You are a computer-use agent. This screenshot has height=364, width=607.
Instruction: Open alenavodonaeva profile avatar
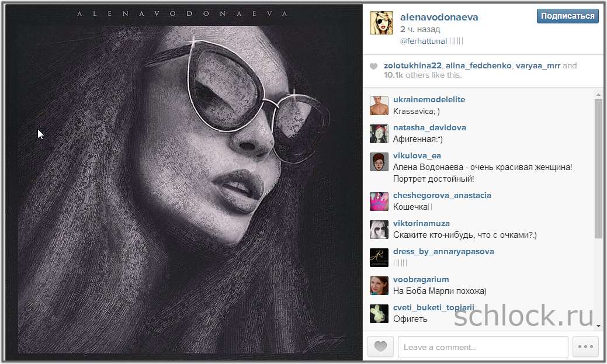381,22
